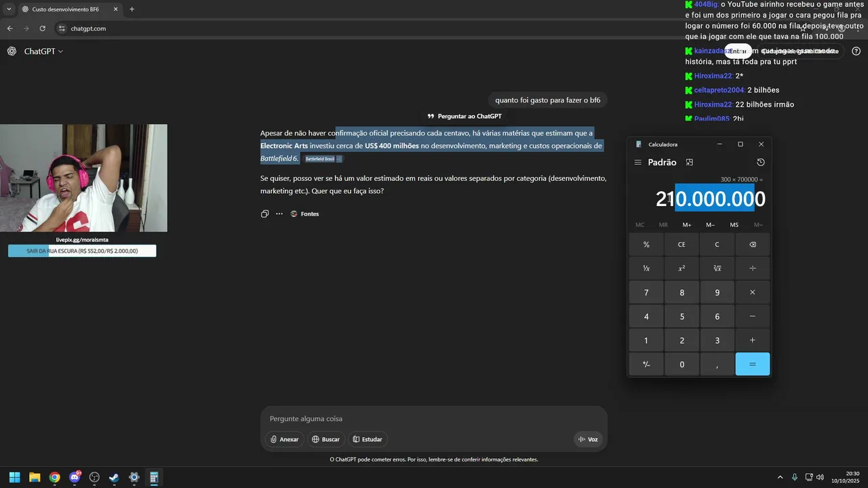Click the backspace key in Calculator

tap(752, 245)
